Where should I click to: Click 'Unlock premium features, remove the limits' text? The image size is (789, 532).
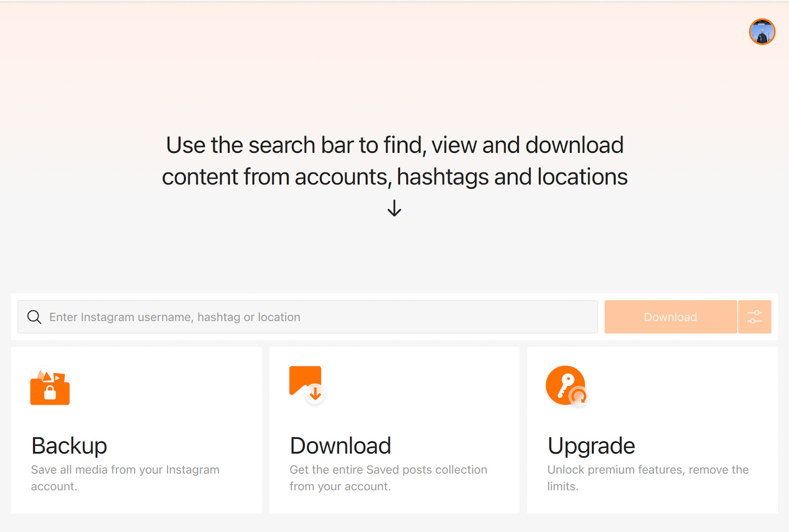click(x=648, y=478)
